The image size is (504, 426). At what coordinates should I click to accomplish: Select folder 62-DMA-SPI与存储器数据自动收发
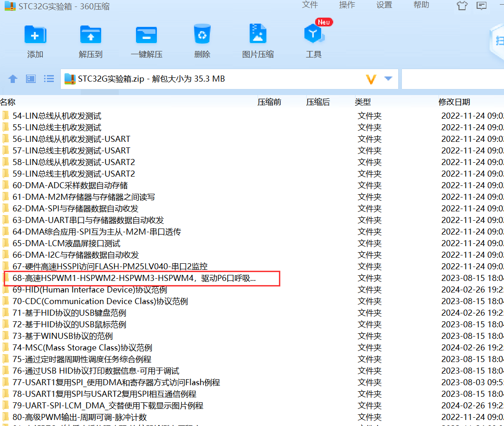coord(75,208)
